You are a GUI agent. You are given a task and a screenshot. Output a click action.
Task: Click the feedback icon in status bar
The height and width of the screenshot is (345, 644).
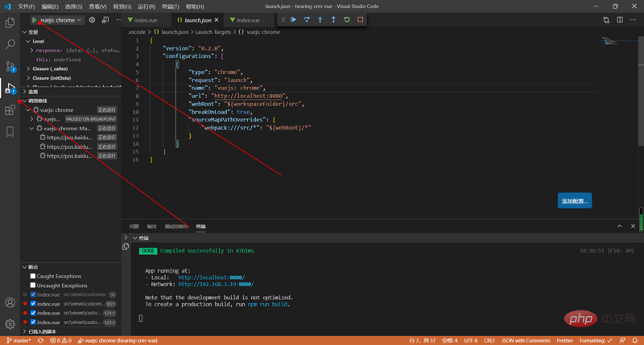622,340
